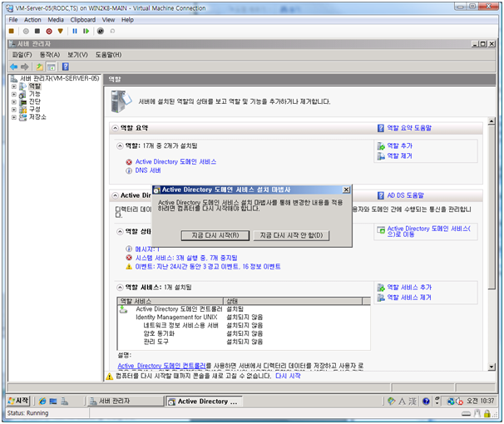Close the Active Directory 설치 마법사 dialog
504x424 pixels.
click(x=346, y=190)
